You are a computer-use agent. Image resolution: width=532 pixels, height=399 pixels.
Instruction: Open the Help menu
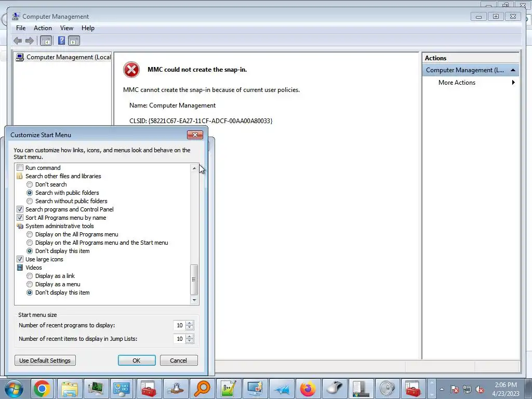(x=88, y=28)
